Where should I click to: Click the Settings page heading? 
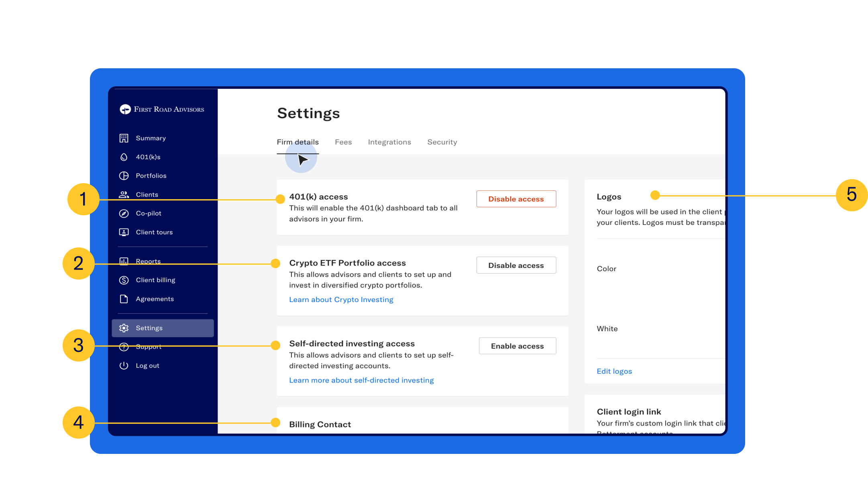tap(308, 113)
